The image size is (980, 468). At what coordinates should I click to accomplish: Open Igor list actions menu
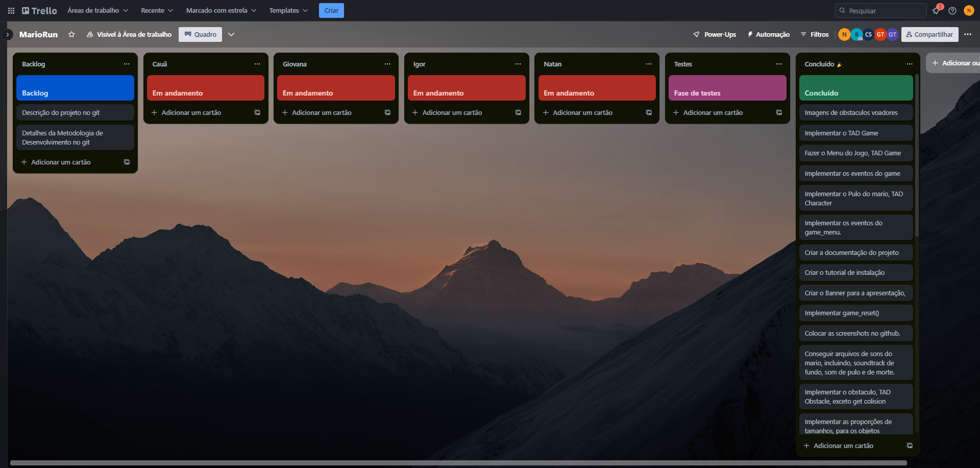(x=518, y=64)
